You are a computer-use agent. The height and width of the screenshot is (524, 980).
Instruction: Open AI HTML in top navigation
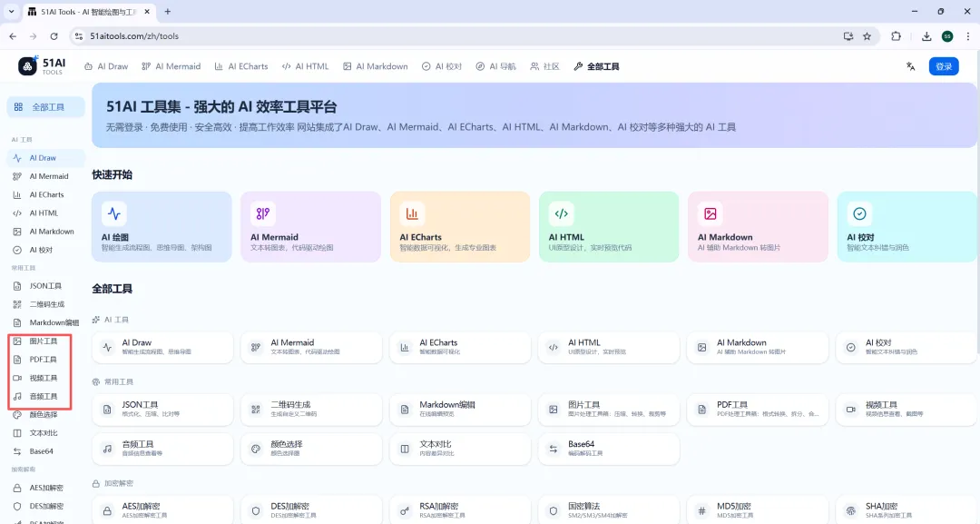tap(305, 66)
